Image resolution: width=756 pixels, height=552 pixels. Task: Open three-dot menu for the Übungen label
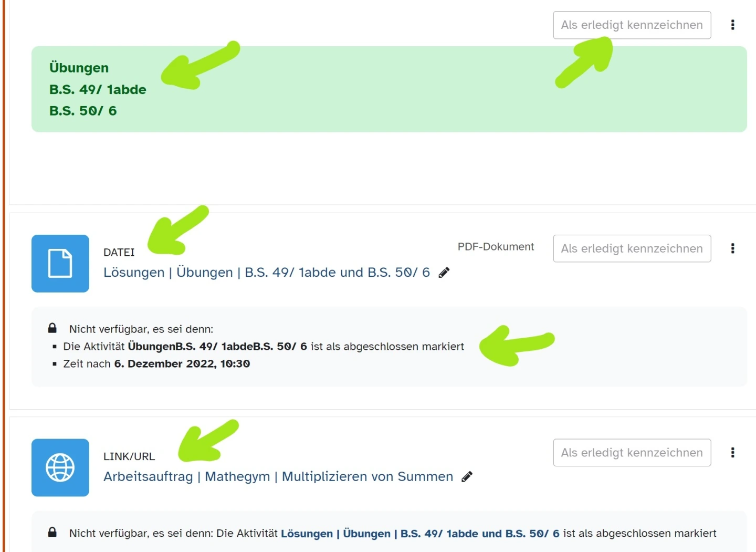pyautogui.click(x=732, y=25)
